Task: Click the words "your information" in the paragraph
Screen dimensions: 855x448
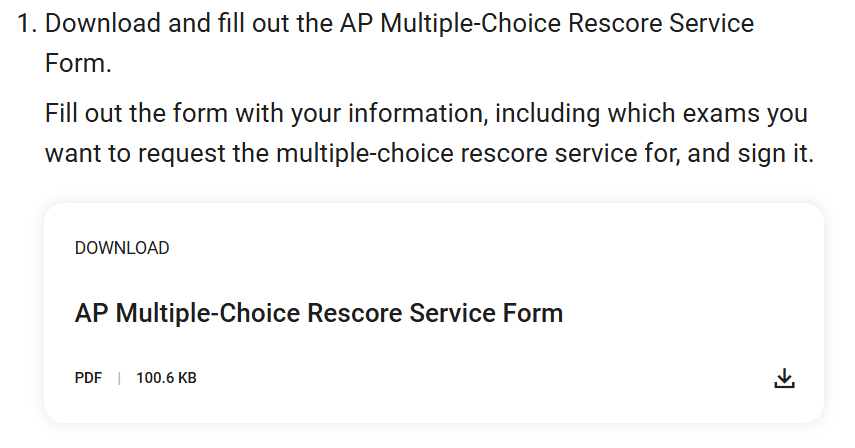Action: [x=389, y=113]
